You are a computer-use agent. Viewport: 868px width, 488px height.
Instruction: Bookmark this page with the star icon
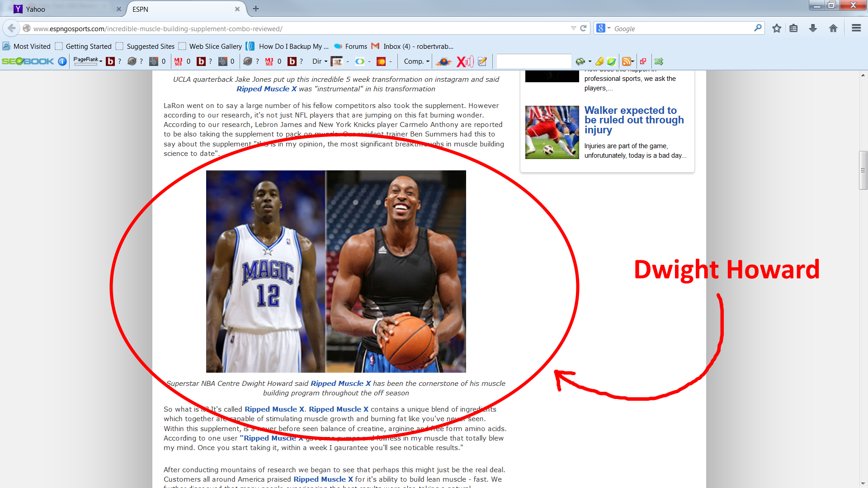pyautogui.click(x=777, y=28)
